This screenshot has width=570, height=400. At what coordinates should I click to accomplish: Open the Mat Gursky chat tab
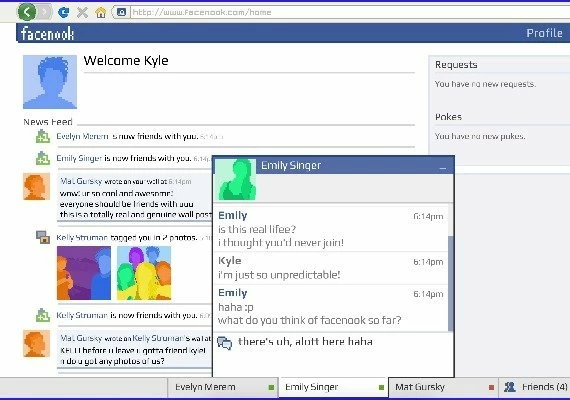[443, 387]
